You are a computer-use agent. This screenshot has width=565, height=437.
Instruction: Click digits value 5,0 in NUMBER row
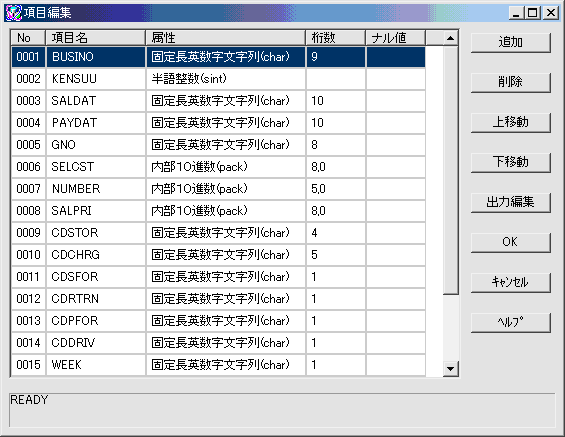(336, 189)
